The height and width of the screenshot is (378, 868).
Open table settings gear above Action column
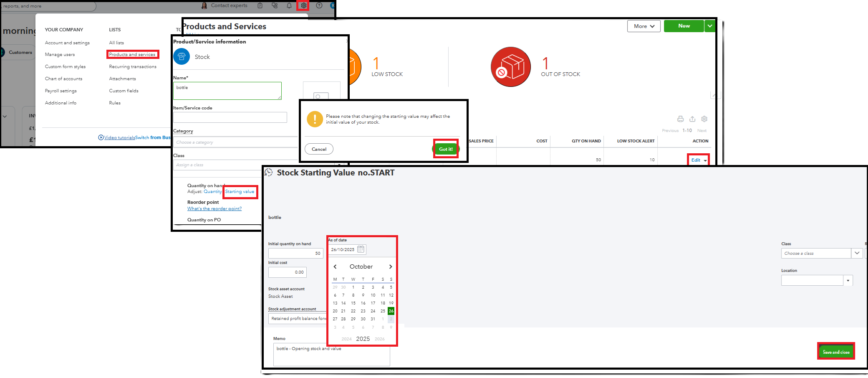(704, 119)
